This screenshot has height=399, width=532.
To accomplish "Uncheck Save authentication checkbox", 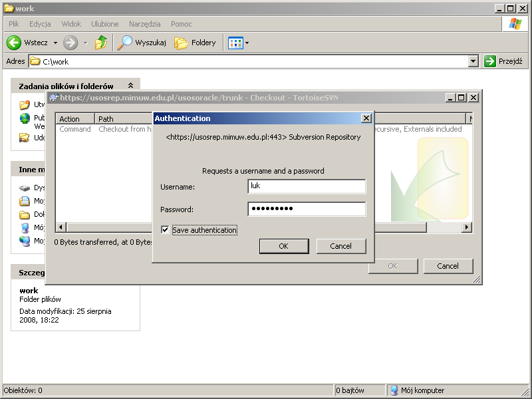I will [x=165, y=230].
